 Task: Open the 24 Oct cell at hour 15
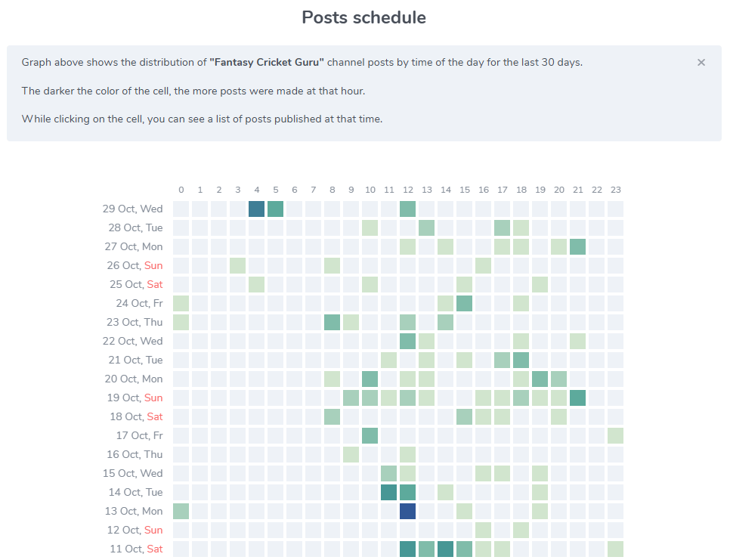465,304
